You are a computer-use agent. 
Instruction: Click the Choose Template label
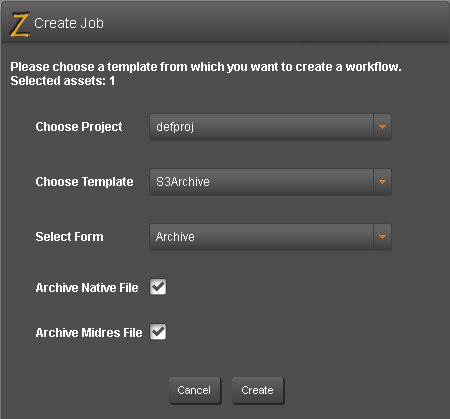pos(84,182)
